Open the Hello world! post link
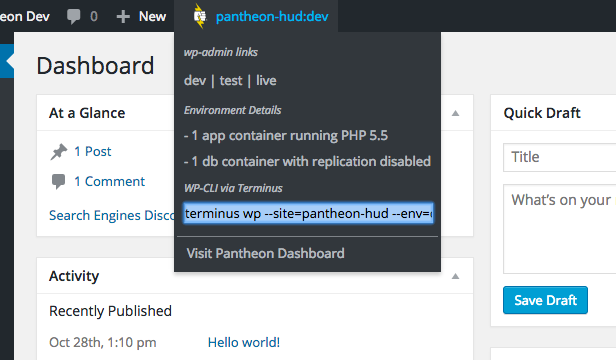The width and height of the screenshot is (616, 360). click(244, 342)
